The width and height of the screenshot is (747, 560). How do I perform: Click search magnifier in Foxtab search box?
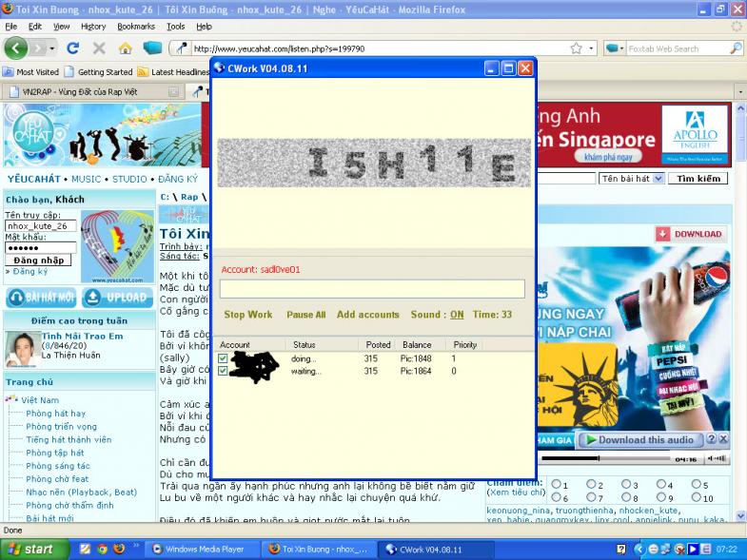[735, 48]
